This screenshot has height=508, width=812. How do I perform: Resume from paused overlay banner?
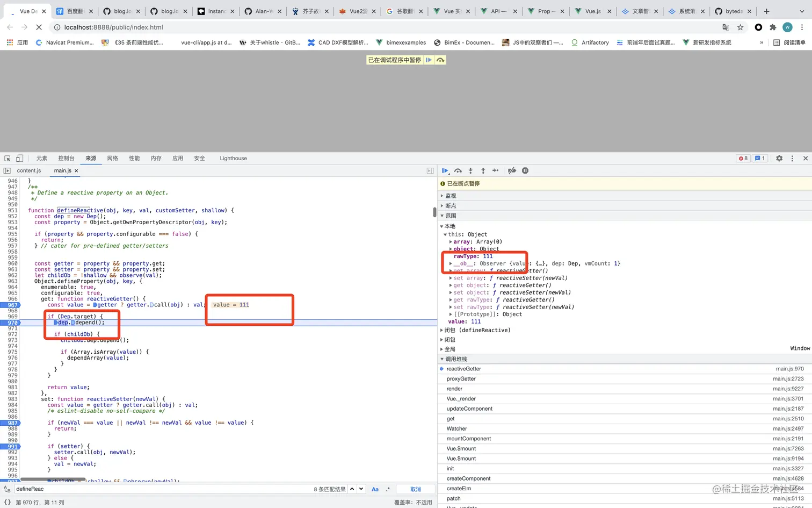coord(429,60)
